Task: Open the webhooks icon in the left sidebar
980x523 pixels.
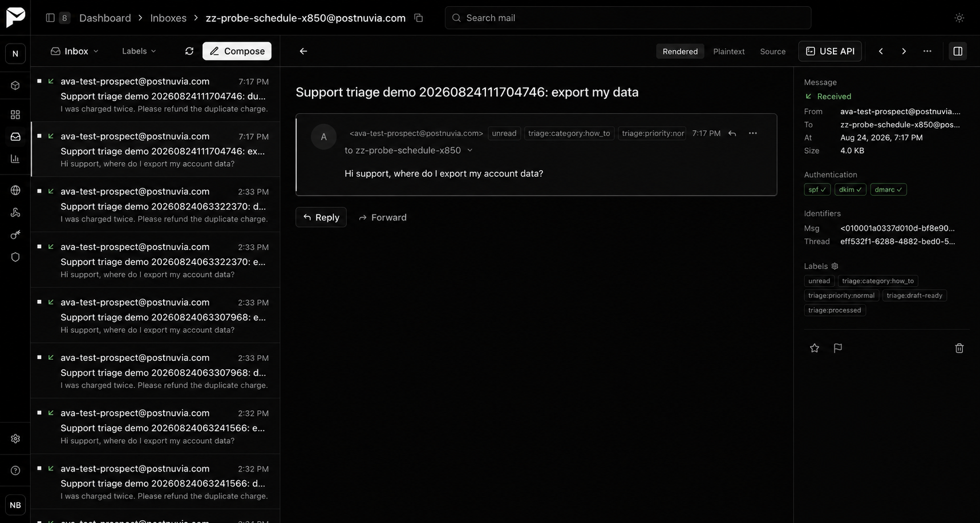Action: [15, 212]
